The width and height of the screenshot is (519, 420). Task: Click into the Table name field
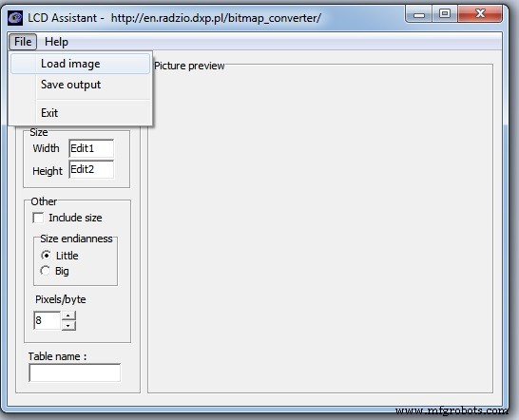pyautogui.click(x=74, y=372)
